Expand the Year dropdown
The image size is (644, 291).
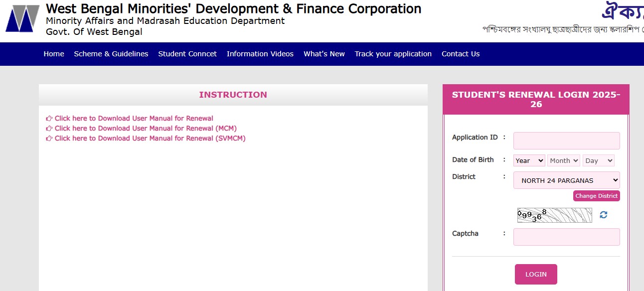click(x=529, y=160)
